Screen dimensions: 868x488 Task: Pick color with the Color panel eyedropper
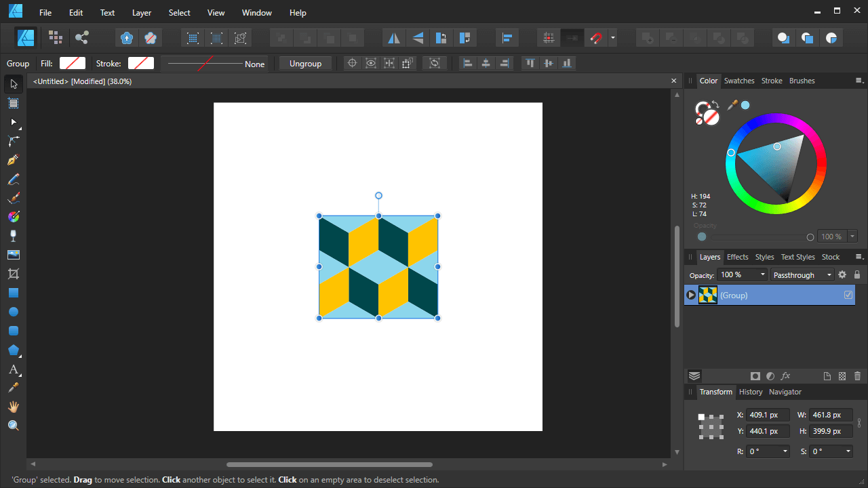point(732,105)
